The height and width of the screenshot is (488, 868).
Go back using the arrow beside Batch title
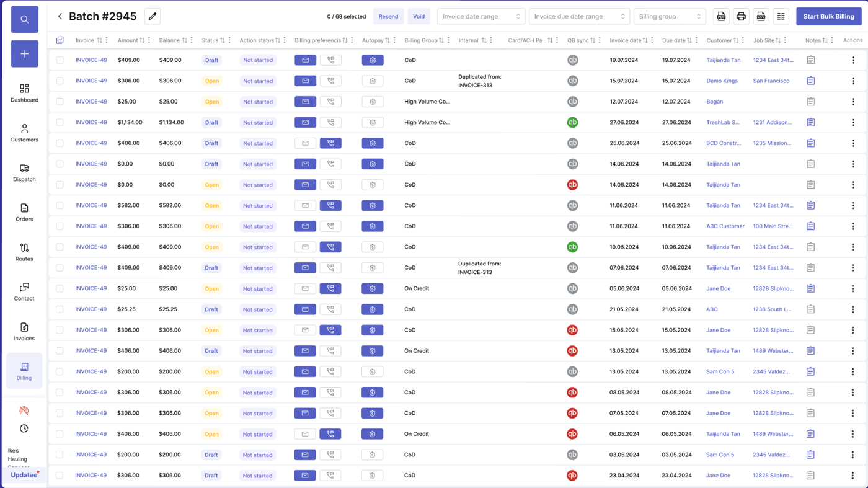pos(60,17)
